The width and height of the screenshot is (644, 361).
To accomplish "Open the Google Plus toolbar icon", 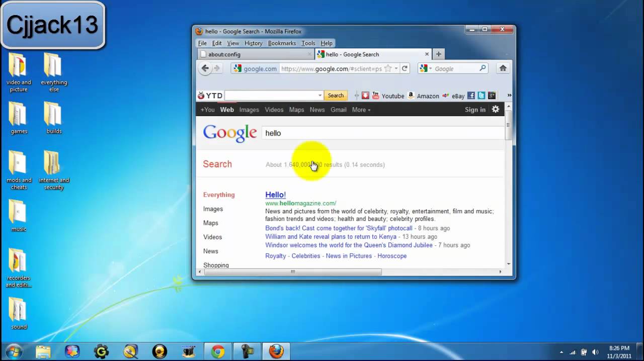I will (x=492, y=96).
